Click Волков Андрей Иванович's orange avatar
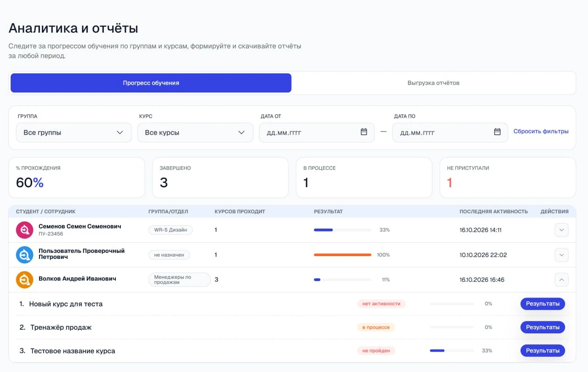This screenshot has width=588, height=372. 25,280
